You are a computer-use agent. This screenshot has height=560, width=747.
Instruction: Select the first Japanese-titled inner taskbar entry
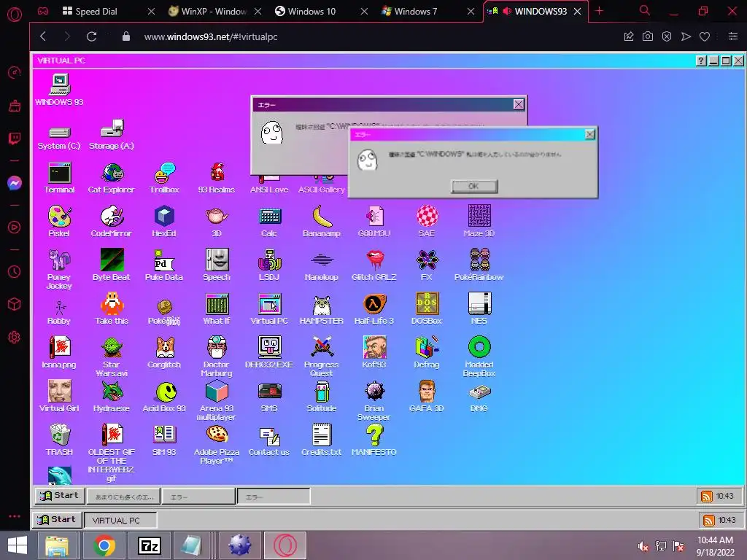tap(123, 497)
